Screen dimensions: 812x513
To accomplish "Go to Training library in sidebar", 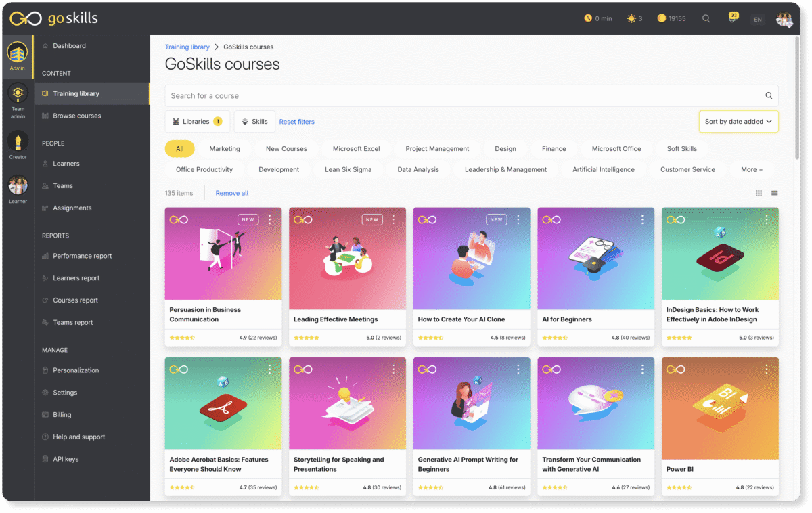I will 92,93.
